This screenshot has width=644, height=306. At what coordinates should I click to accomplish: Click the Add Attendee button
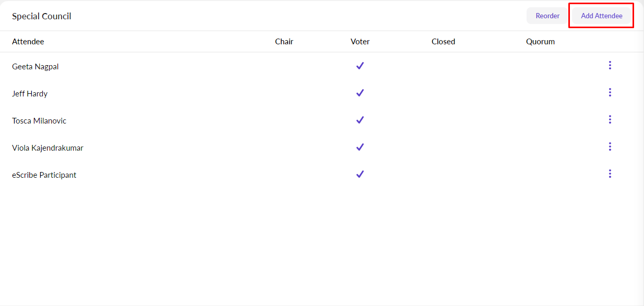601,16
